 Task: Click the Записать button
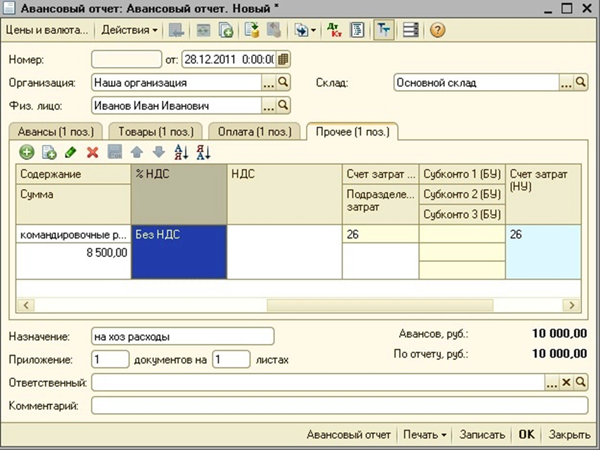[482, 435]
